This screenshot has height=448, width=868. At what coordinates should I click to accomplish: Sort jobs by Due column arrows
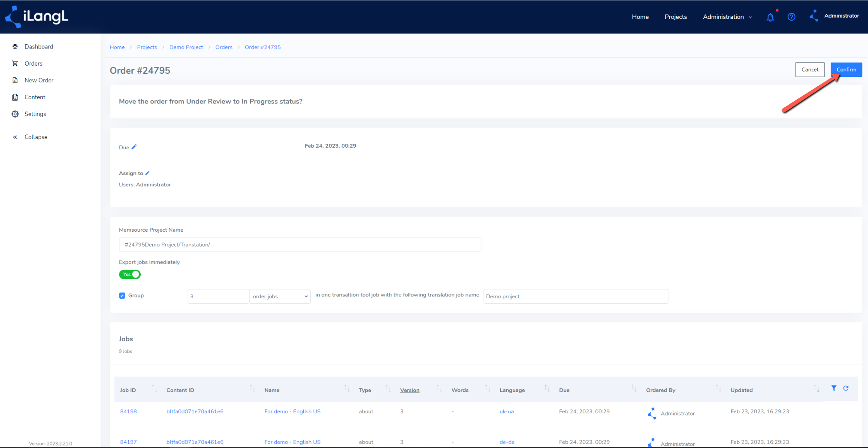[x=634, y=388]
